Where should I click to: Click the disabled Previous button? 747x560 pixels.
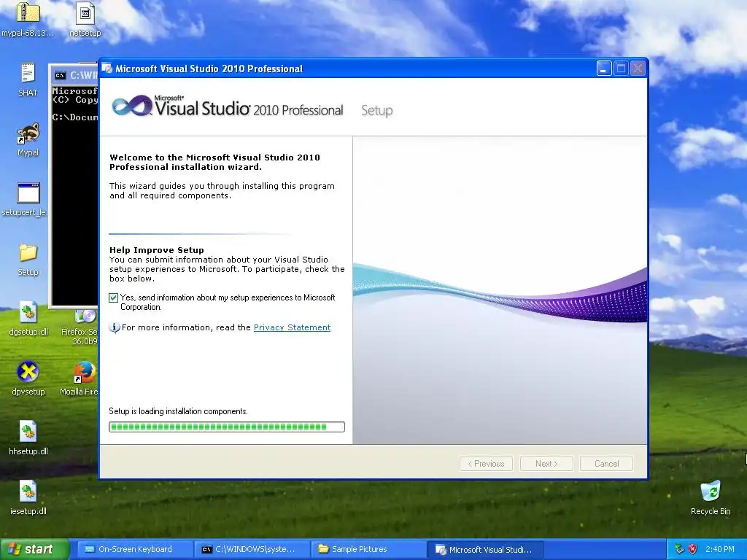tap(486, 463)
